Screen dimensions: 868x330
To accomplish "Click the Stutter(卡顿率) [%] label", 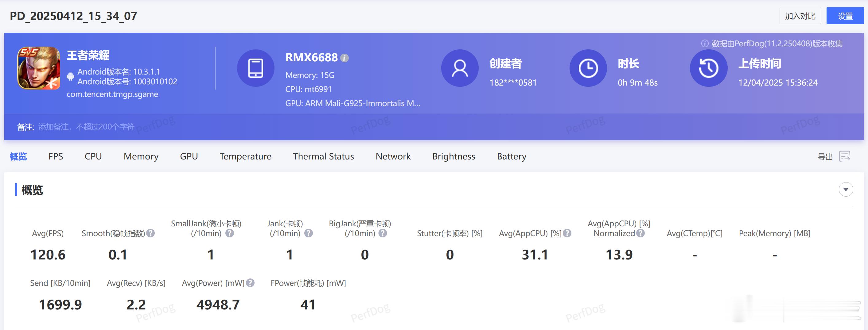I will point(450,233).
